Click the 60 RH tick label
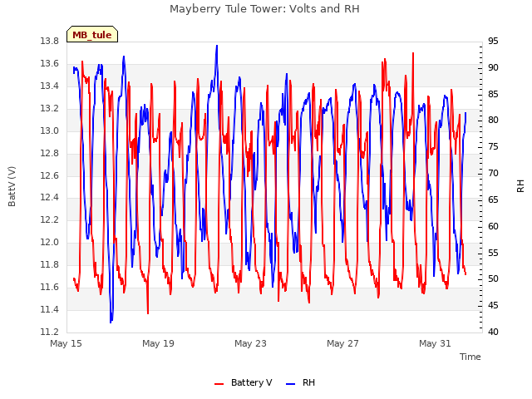 point(493,226)
